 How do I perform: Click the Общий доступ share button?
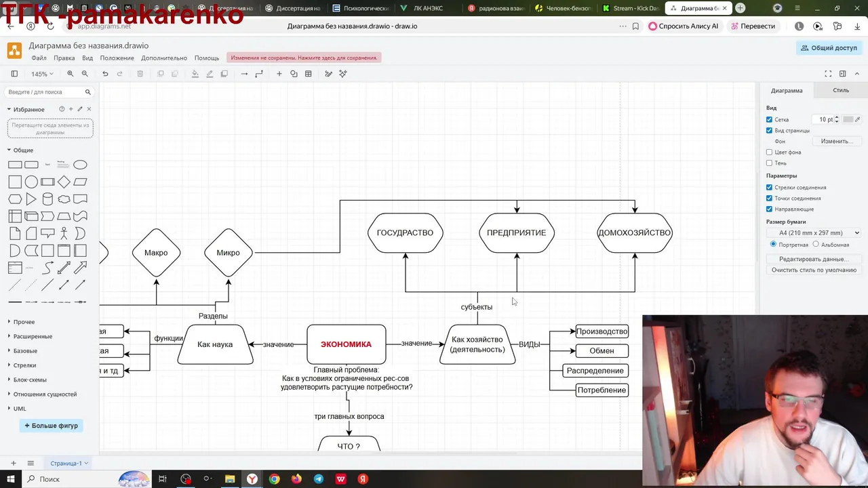[829, 48]
